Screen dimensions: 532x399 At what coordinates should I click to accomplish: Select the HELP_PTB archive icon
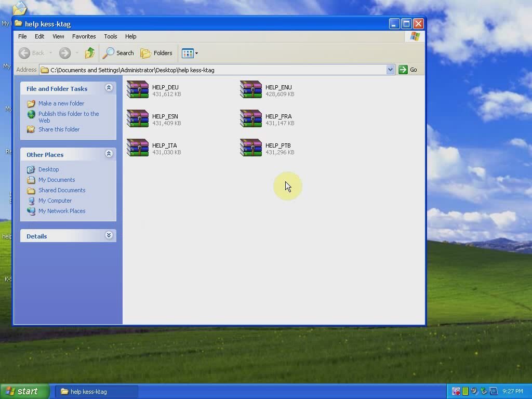(251, 148)
